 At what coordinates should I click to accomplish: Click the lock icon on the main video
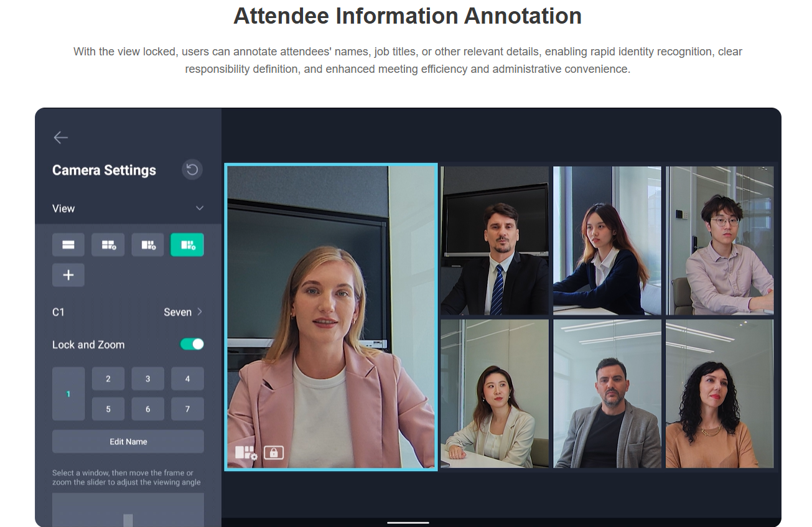coord(274,452)
